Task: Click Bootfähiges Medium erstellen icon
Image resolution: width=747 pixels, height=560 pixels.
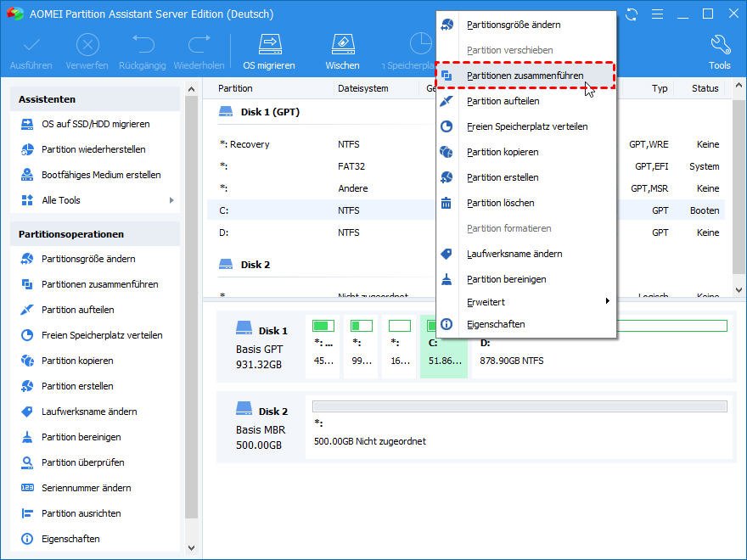Action: [x=28, y=175]
